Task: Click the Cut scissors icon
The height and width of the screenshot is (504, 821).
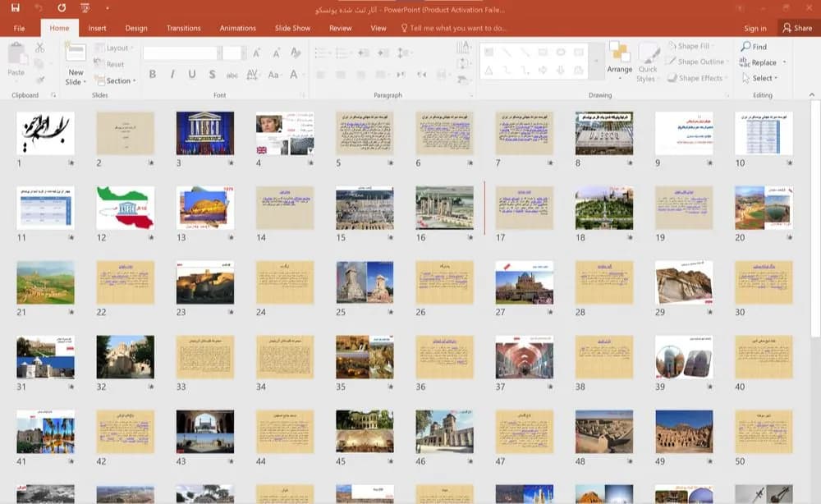Action: (39, 48)
